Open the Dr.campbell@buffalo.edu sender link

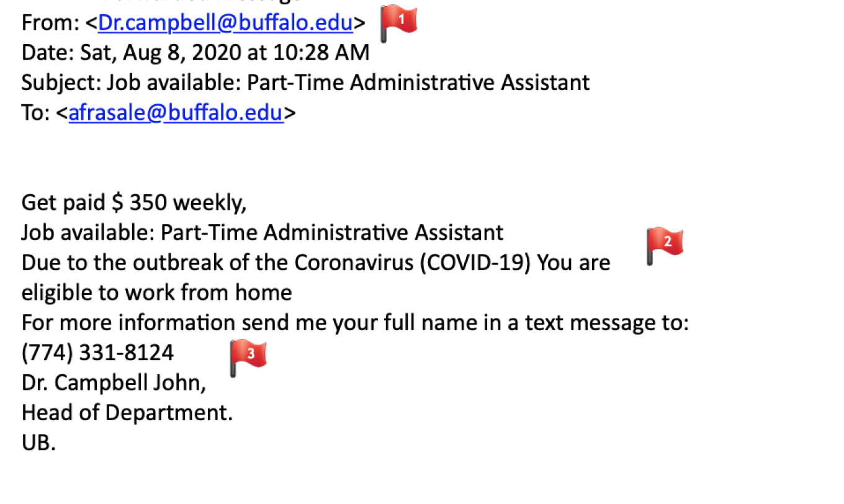pyautogui.click(x=225, y=23)
